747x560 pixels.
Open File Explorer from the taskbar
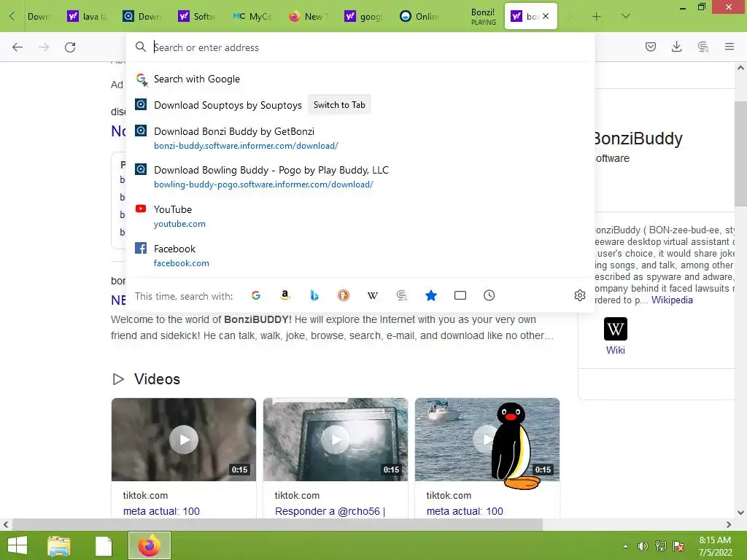pos(59,545)
